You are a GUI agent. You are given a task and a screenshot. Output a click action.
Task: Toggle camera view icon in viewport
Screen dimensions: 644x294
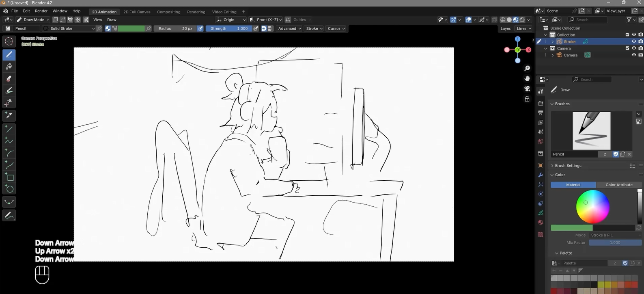[527, 89]
